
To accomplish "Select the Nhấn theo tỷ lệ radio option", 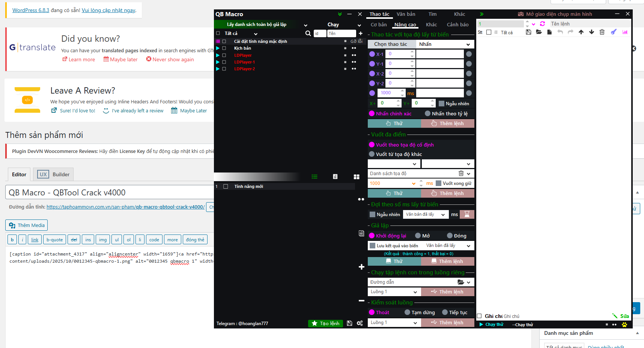I will [427, 113].
